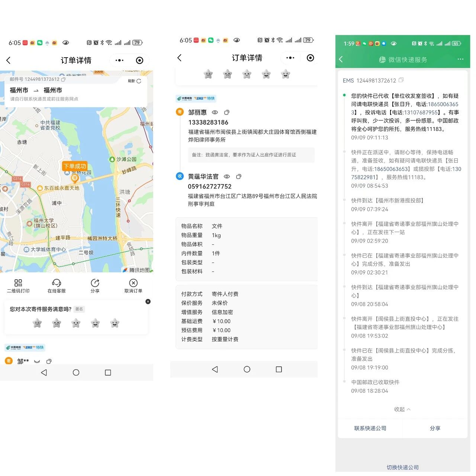Tap Android recent apps square in left screen
Image resolution: width=476 pixels, height=476 pixels.
108,372
